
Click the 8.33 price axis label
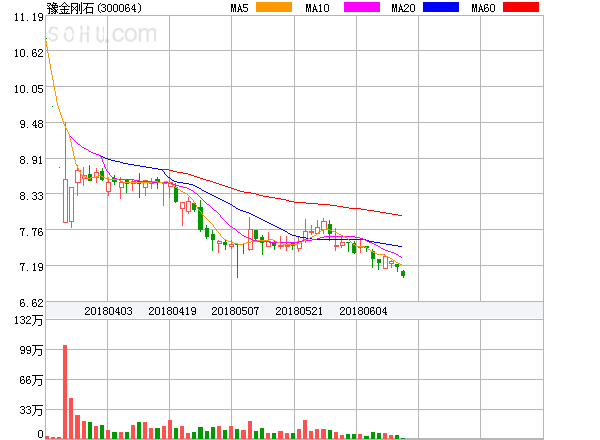[x=31, y=196]
